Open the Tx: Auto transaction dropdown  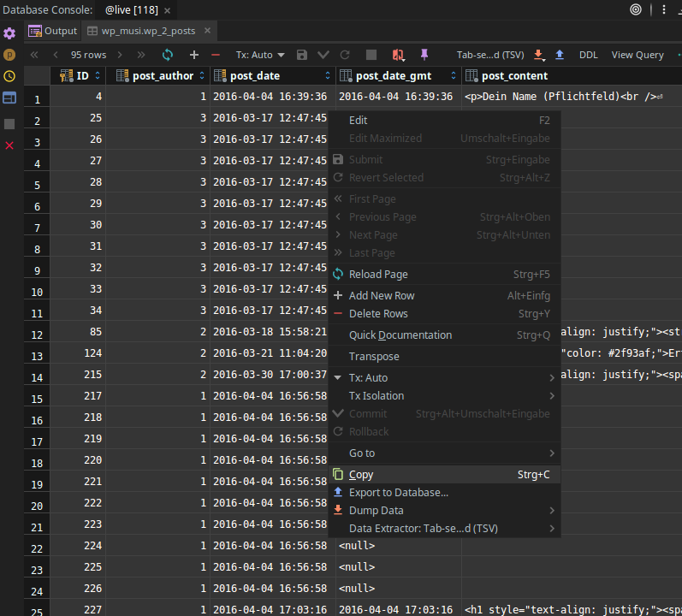[260, 55]
